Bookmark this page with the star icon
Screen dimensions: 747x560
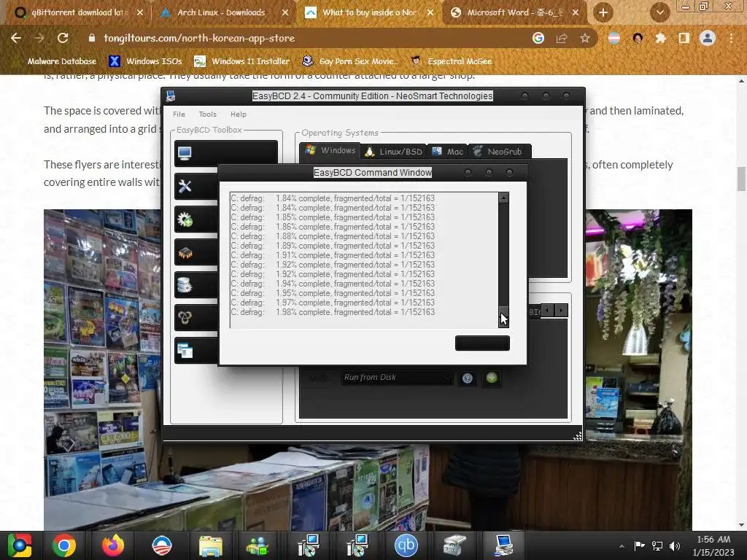(x=585, y=38)
